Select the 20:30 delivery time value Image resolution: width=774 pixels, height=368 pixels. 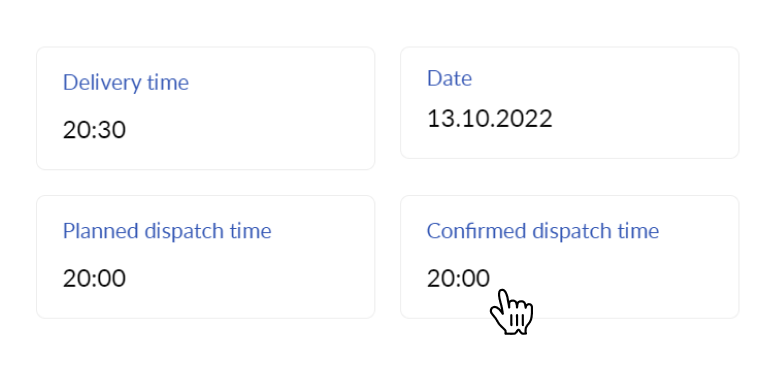94,130
